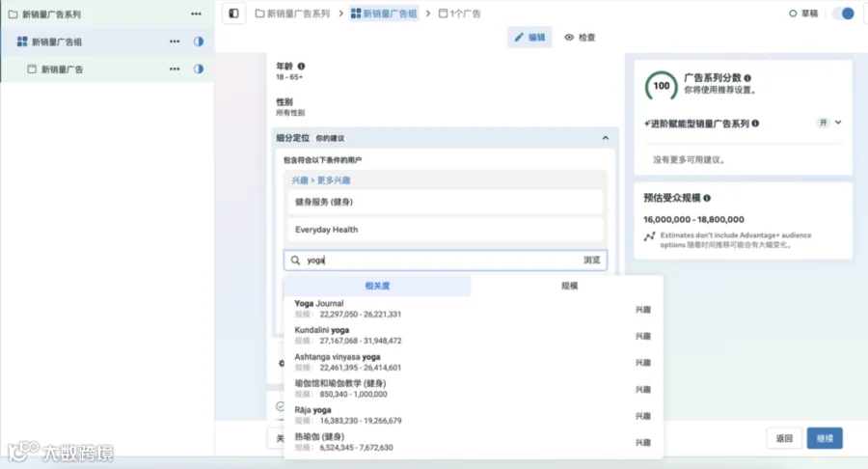Image resolution: width=868 pixels, height=469 pixels.
Task: Click the yoga search input field
Action: coord(445,261)
